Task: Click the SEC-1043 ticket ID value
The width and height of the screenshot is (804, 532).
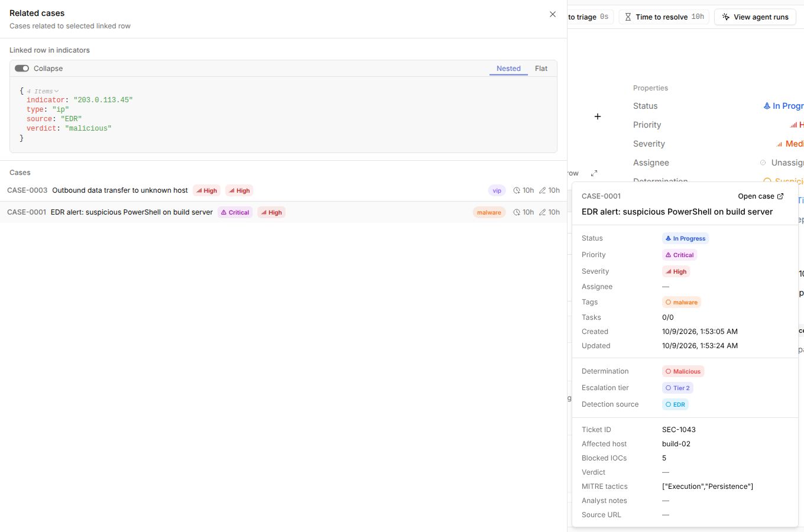Action: [679, 430]
